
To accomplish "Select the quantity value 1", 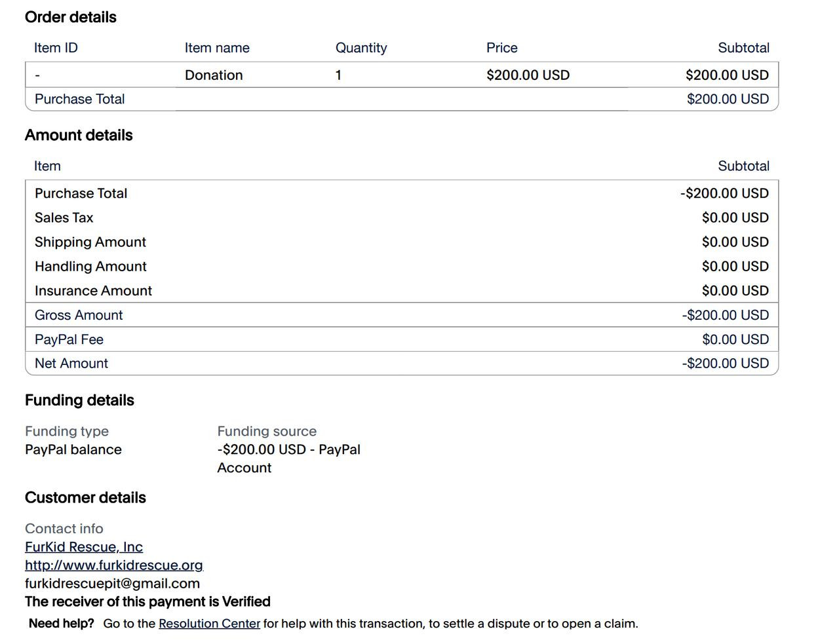I will pyautogui.click(x=338, y=75).
